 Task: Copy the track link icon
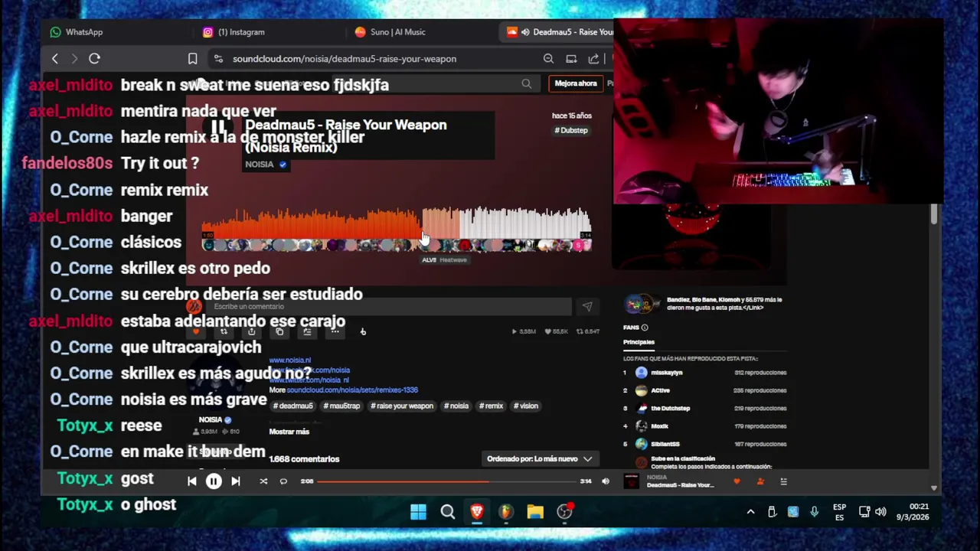pyautogui.click(x=279, y=331)
